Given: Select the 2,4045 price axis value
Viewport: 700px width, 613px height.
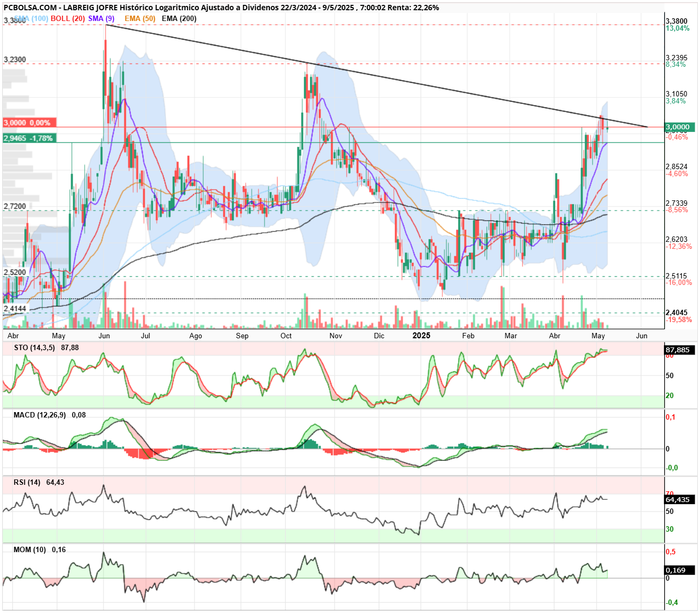Looking at the screenshot, I should pyautogui.click(x=677, y=312).
